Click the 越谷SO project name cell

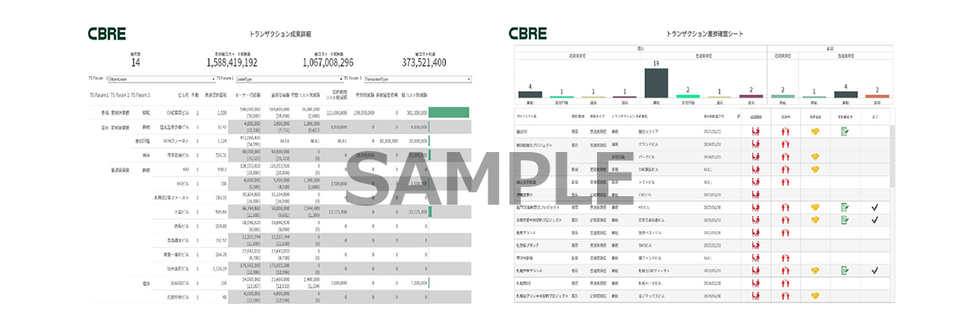[521, 131]
